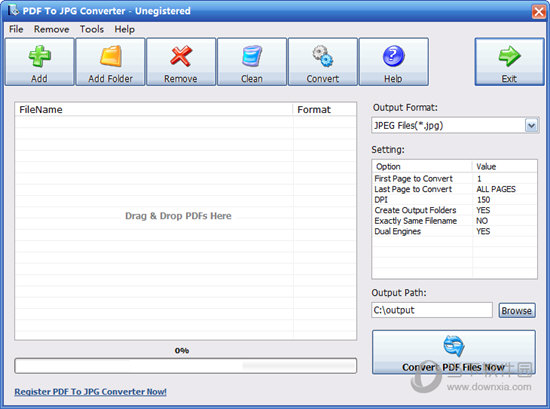Select the DPI setting row
The image size is (550, 409).
(454, 200)
